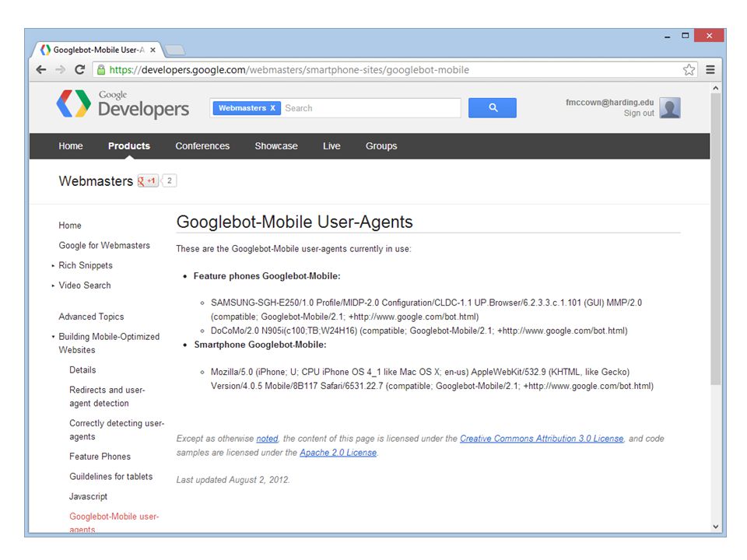Viewport: 747px width, 560px height.
Task: Open Groups in the navigation bar
Action: point(381,146)
